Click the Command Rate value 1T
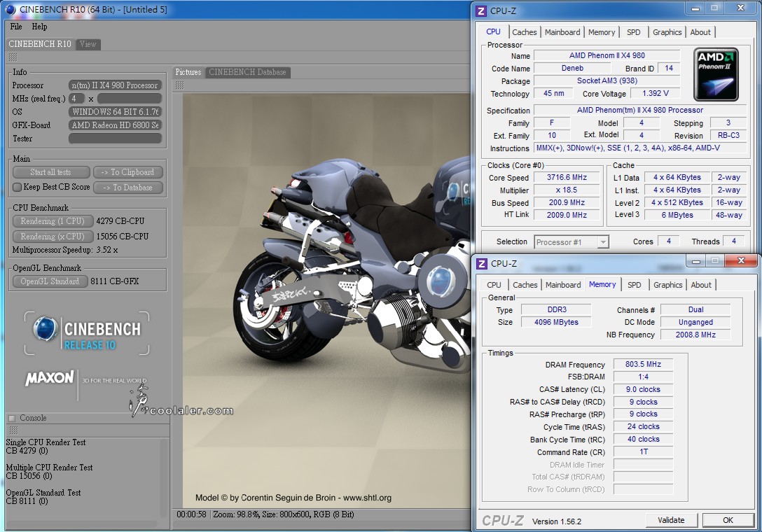 [643, 451]
